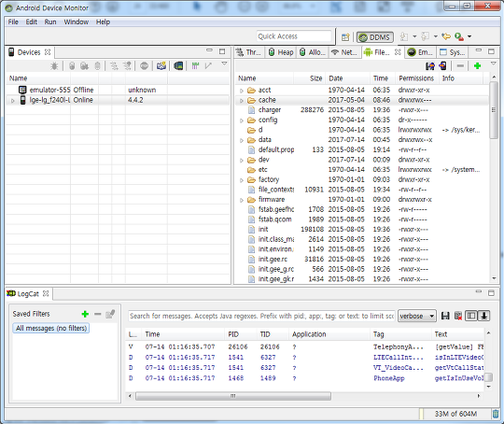Expand the factory folder
Image resolution: width=504 pixels, height=424 pixels.
(242, 180)
